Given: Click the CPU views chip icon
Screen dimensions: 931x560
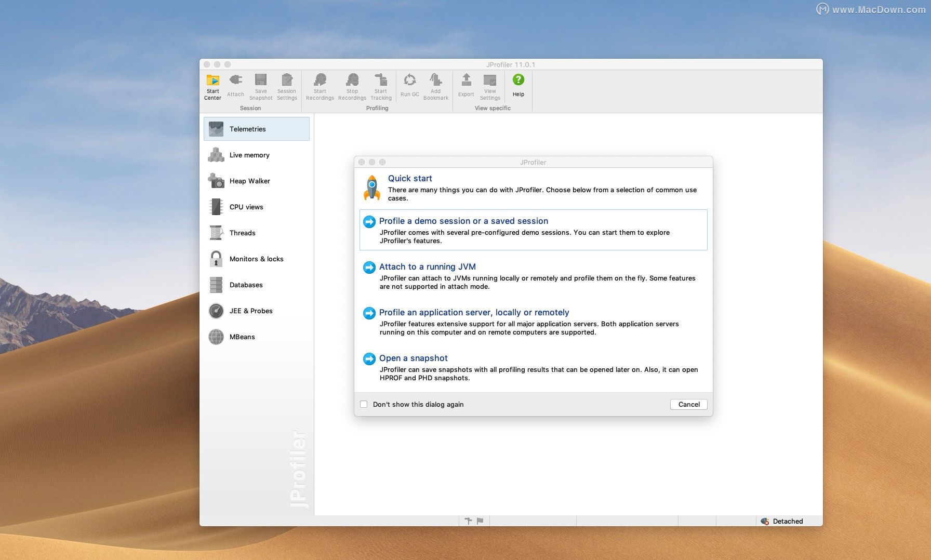Looking at the screenshot, I should tap(216, 207).
